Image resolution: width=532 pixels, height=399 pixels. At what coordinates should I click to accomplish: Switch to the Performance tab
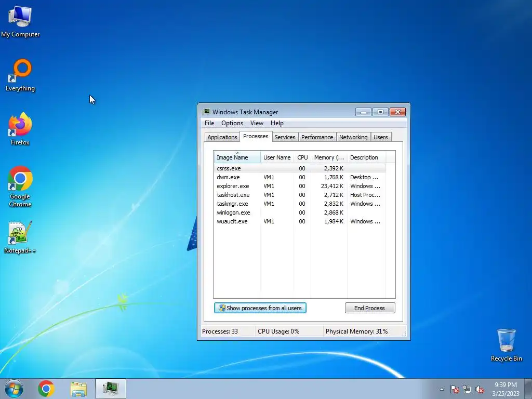(317, 137)
